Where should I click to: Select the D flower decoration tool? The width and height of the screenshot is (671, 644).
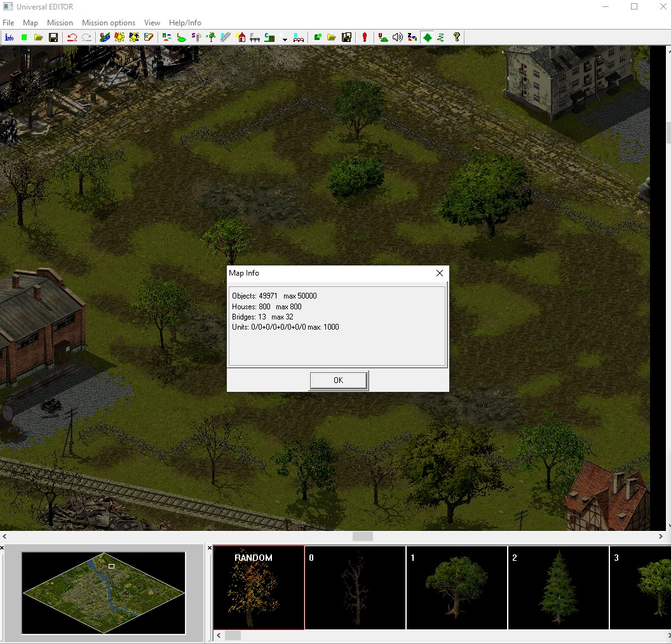[119, 37]
